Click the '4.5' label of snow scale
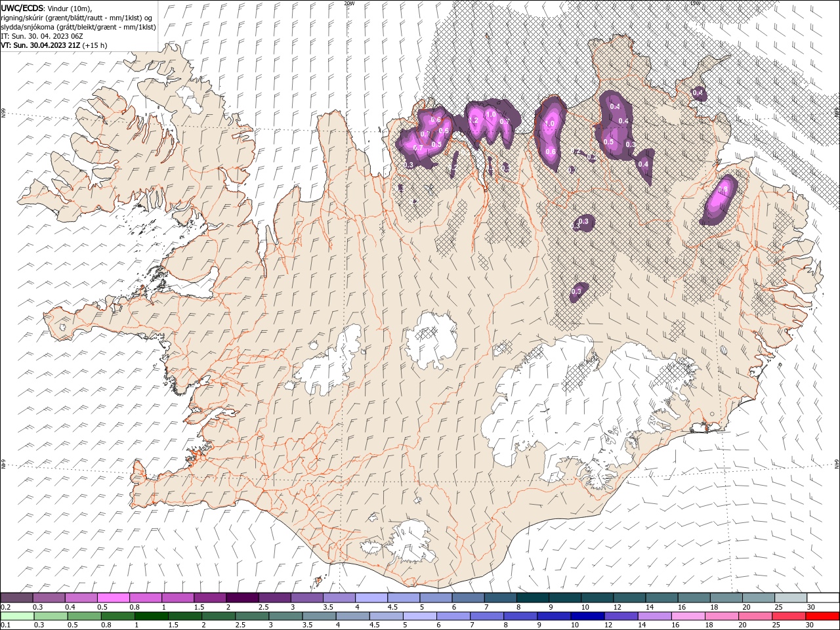 pos(392,607)
